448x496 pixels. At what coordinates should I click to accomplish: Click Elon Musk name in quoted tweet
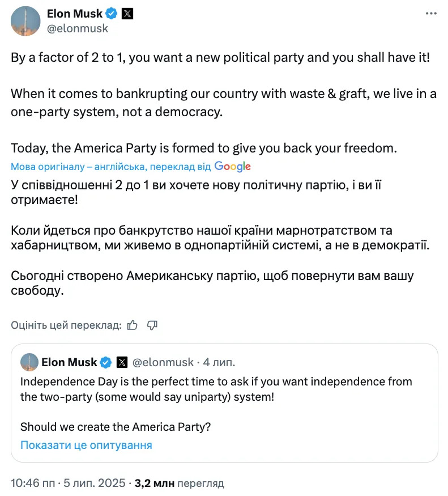(x=69, y=363)
